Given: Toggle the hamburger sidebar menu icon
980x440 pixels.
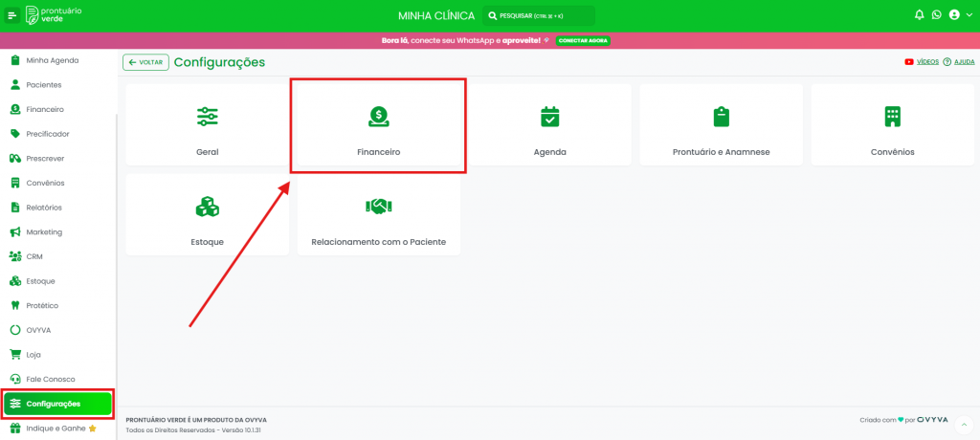Looking at the screenshot, I should [12, 15].
